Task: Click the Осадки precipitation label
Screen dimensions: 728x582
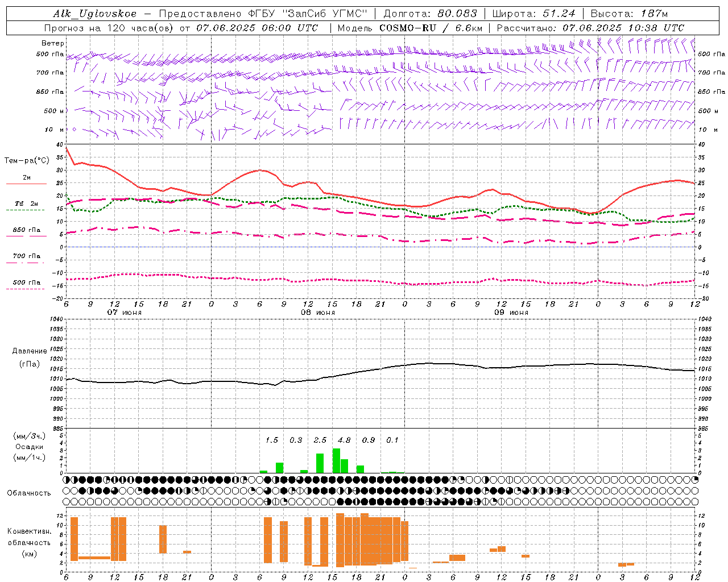Action: tap(30, 447)
